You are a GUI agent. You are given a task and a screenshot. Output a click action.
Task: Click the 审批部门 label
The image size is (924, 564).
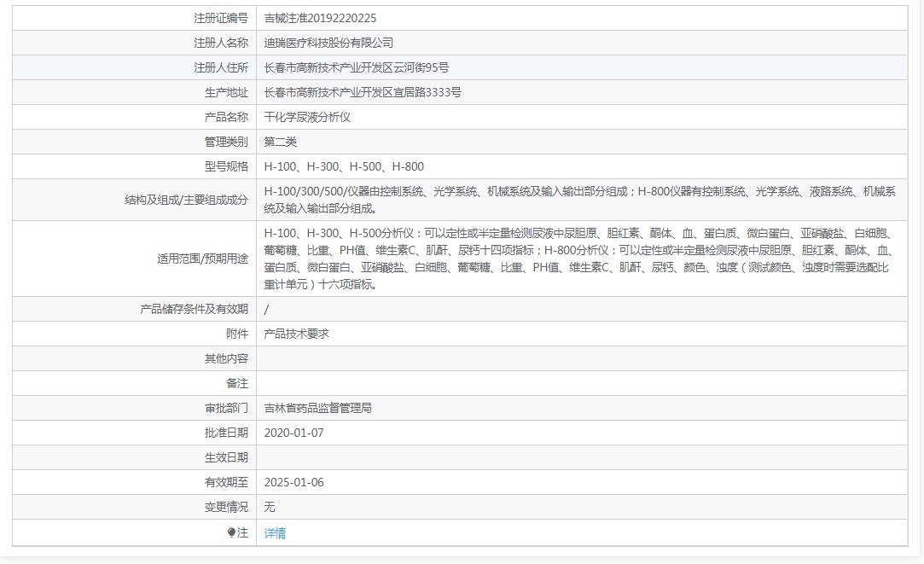pos(226,409)
